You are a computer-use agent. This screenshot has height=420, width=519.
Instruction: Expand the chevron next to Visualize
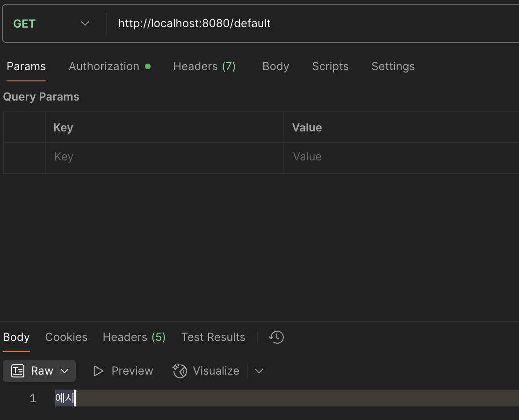pyautogui.click(x=259, y=371)
